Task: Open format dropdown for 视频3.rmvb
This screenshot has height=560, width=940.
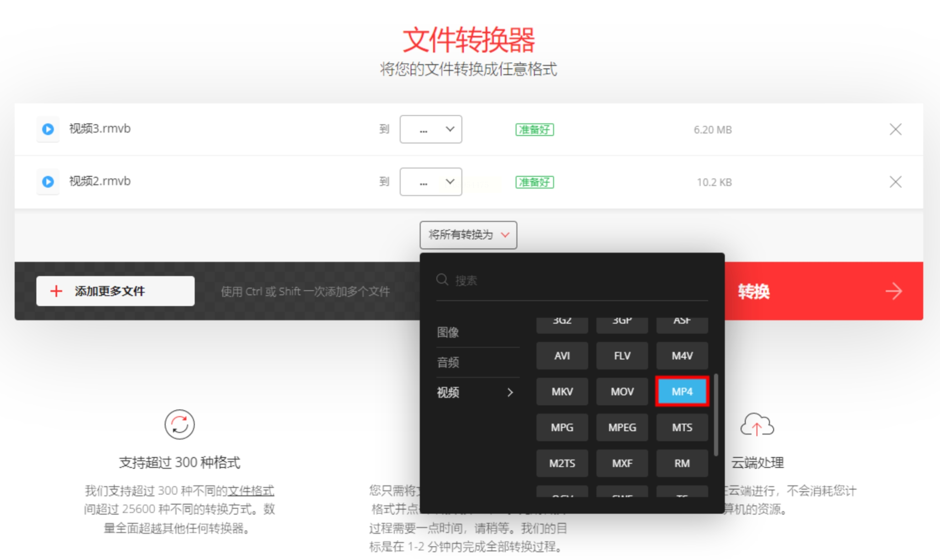Action: tap(430, 129)
